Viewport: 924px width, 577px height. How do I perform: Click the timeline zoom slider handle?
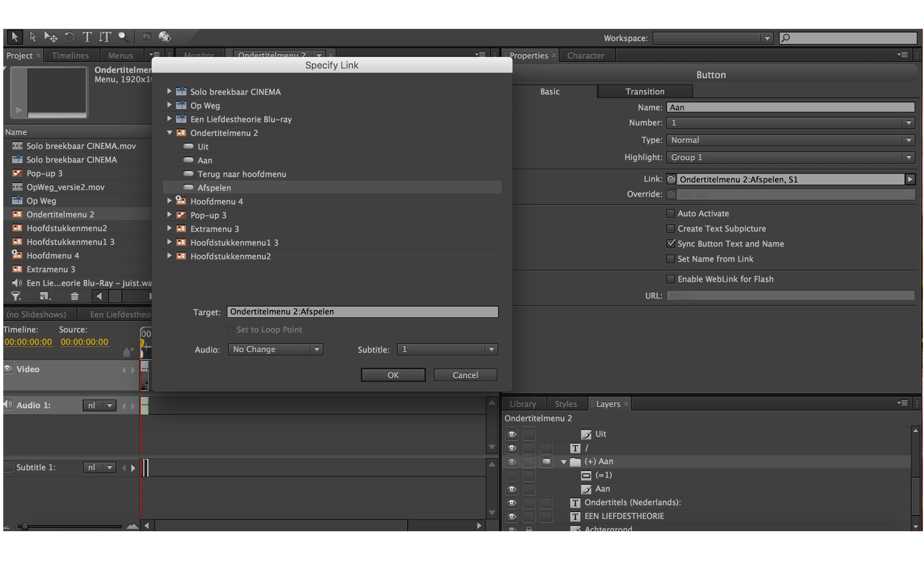click(x=25, y=526)
